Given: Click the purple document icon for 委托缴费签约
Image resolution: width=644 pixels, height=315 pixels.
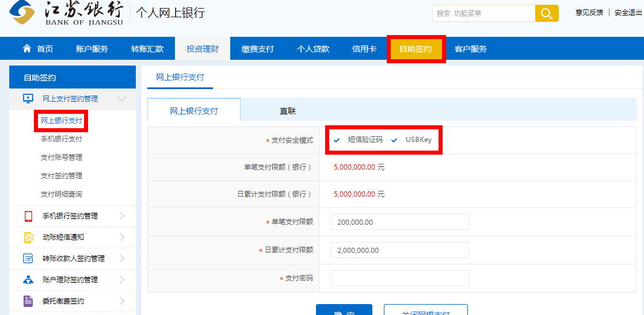Looking at the screenshot, I should 28,301.
